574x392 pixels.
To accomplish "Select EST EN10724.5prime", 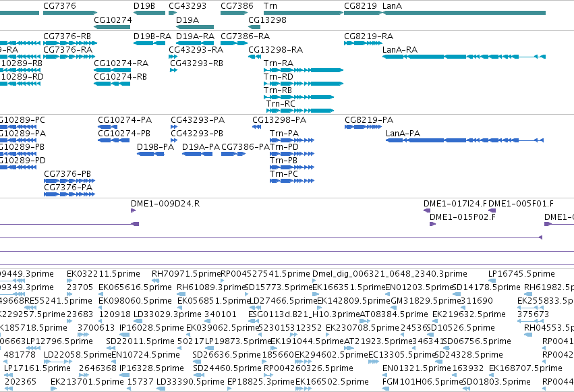I will click(145, 356).
